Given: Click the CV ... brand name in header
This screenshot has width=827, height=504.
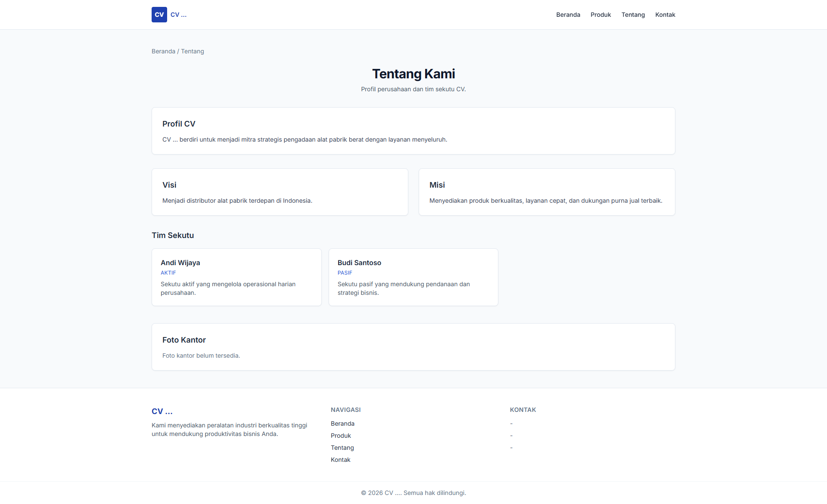Looking at the screenshot, I should click(178, 15).
